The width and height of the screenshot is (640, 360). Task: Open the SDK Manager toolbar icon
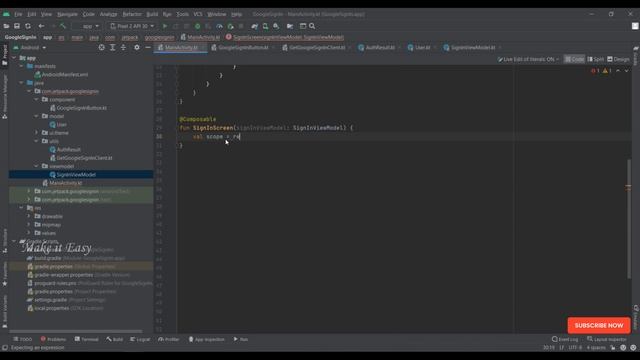276,26
